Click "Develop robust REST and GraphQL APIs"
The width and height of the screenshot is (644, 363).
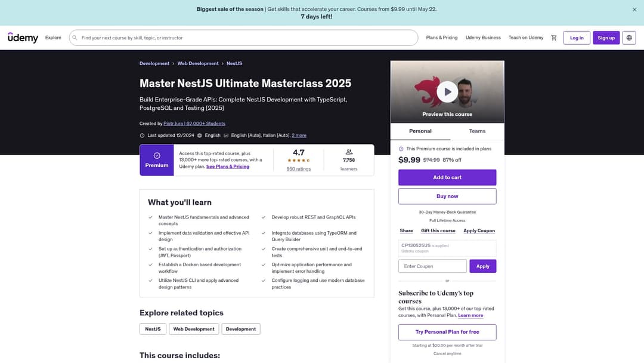click(314, 217)
